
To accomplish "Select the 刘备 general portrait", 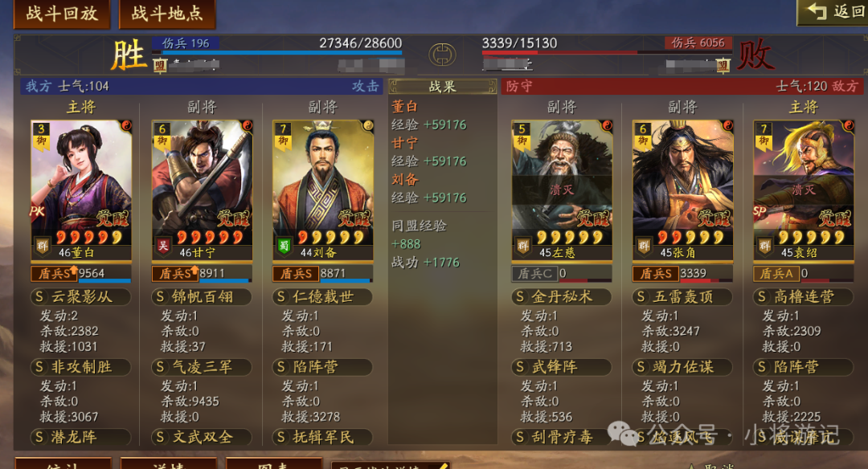I will click(323, 190).
